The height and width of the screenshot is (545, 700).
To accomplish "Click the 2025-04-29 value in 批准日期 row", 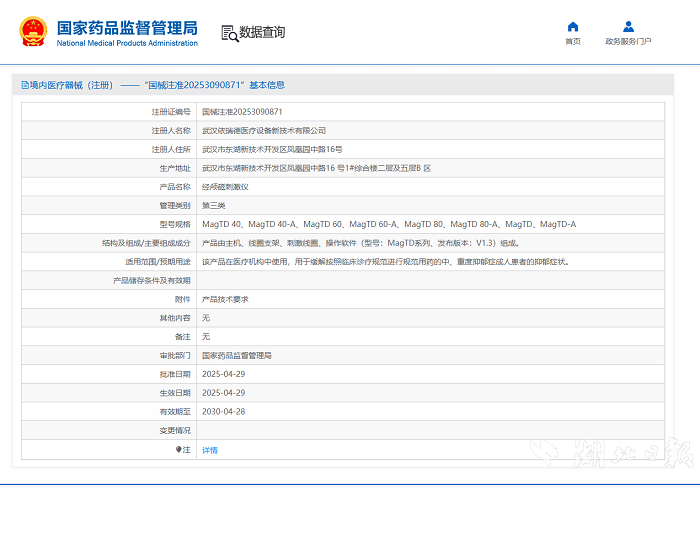I will (x=224, y=374).
